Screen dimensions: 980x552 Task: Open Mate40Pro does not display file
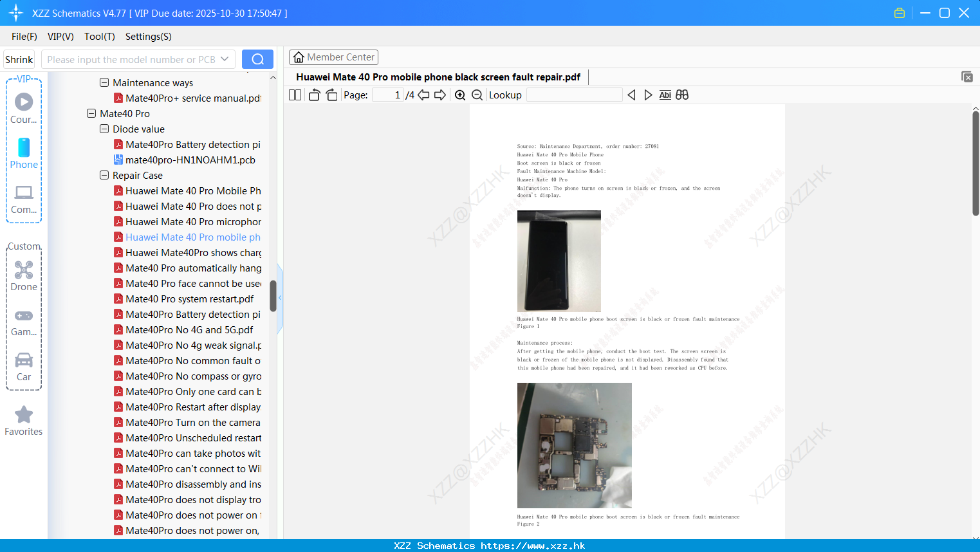(187, 499)
